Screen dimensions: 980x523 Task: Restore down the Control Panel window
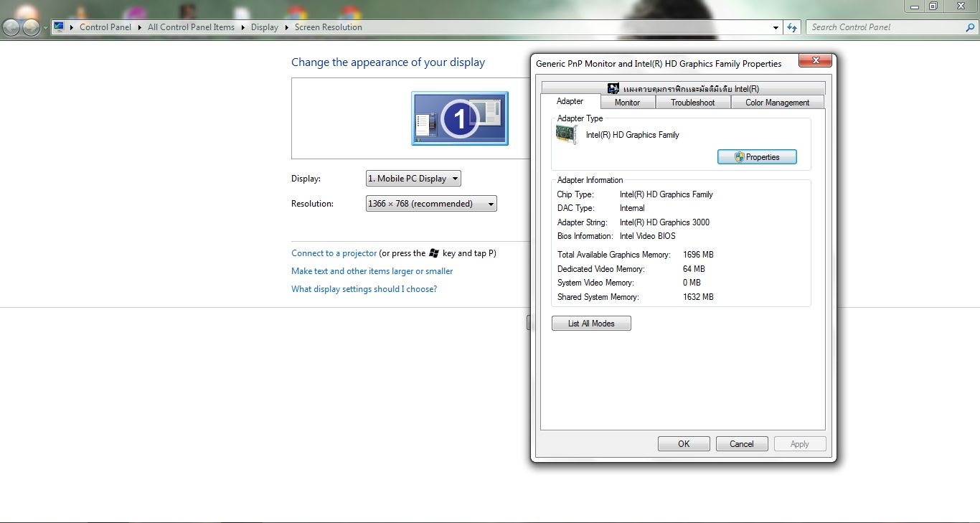pyautogui.click(x=933, y=6)
